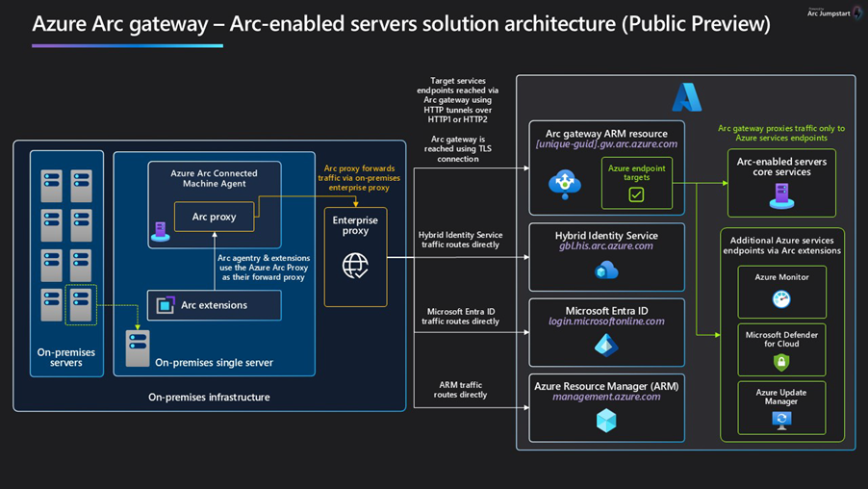
Task: Click the Azure Update Manager icon
Action: coord(781,421)
